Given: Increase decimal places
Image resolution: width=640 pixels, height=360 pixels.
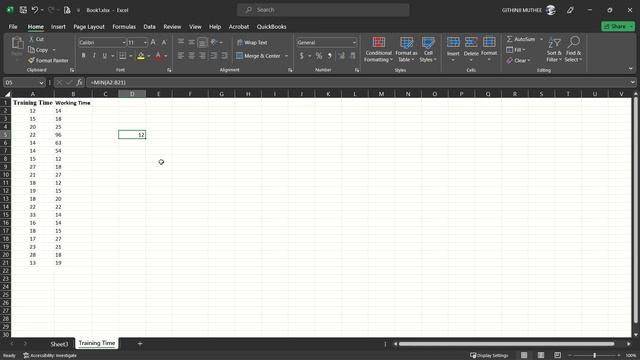Looking at the screenshot, I should click(341, 56).
